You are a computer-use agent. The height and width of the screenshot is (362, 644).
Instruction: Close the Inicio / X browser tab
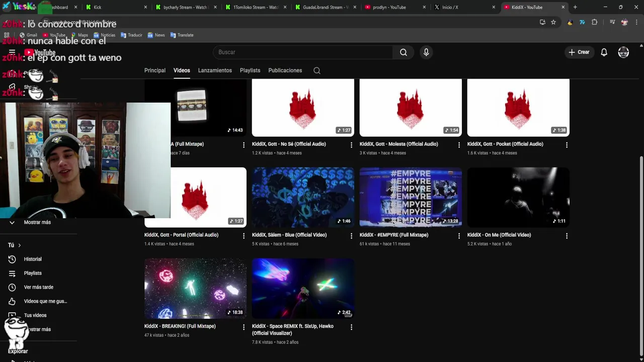pos(494,7)
